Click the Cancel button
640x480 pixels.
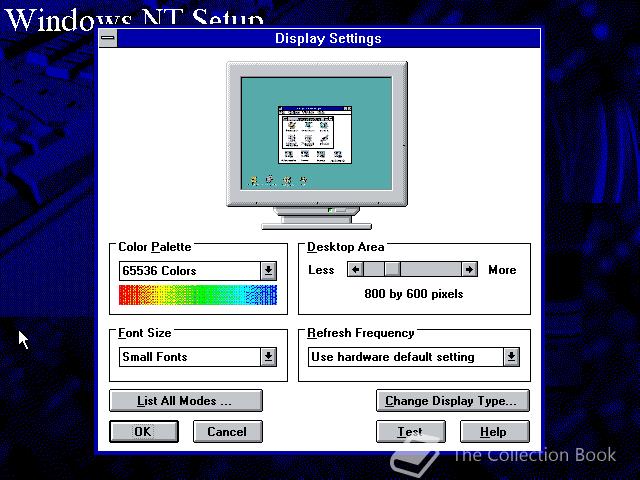click(x=227, y=431)
